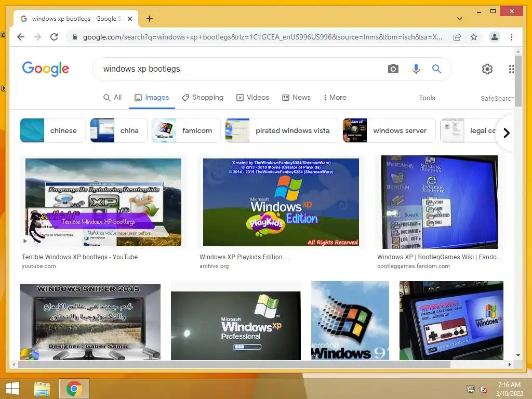532x399 pixels.
Task: Click into the search box text
Action: coord(142,69)
